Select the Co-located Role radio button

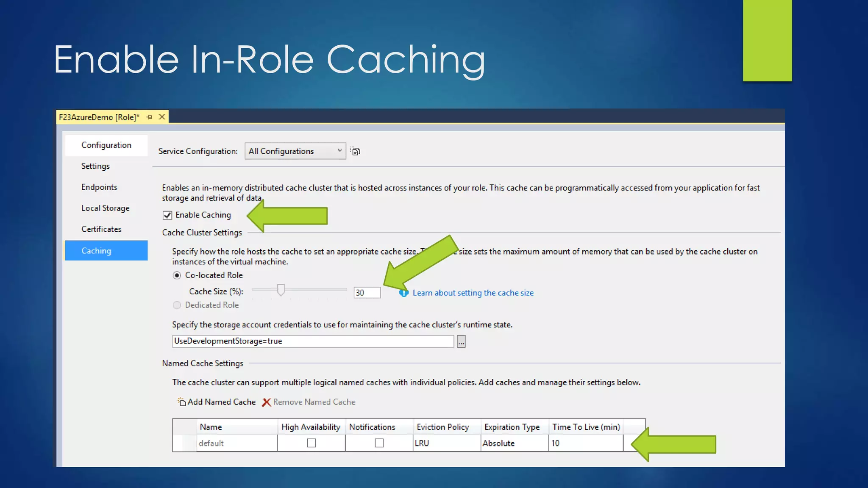coord(177,275)
